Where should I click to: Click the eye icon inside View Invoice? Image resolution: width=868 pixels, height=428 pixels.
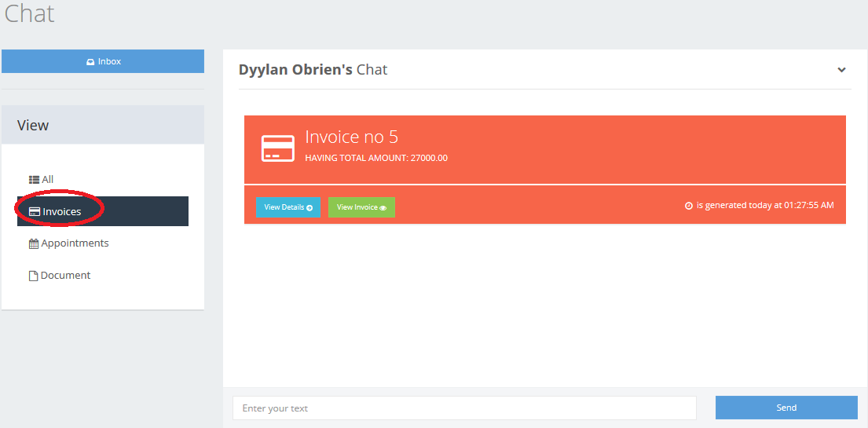click(383, 208)
